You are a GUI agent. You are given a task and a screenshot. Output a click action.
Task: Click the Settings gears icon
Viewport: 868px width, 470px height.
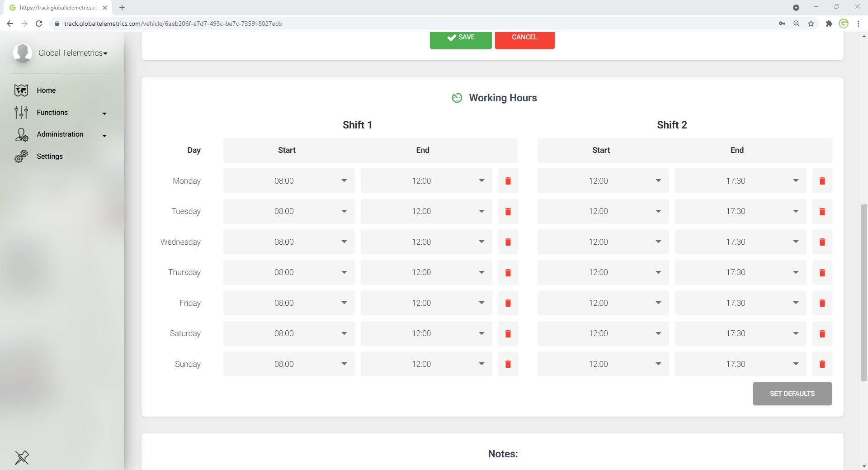[x=21, y=157]
